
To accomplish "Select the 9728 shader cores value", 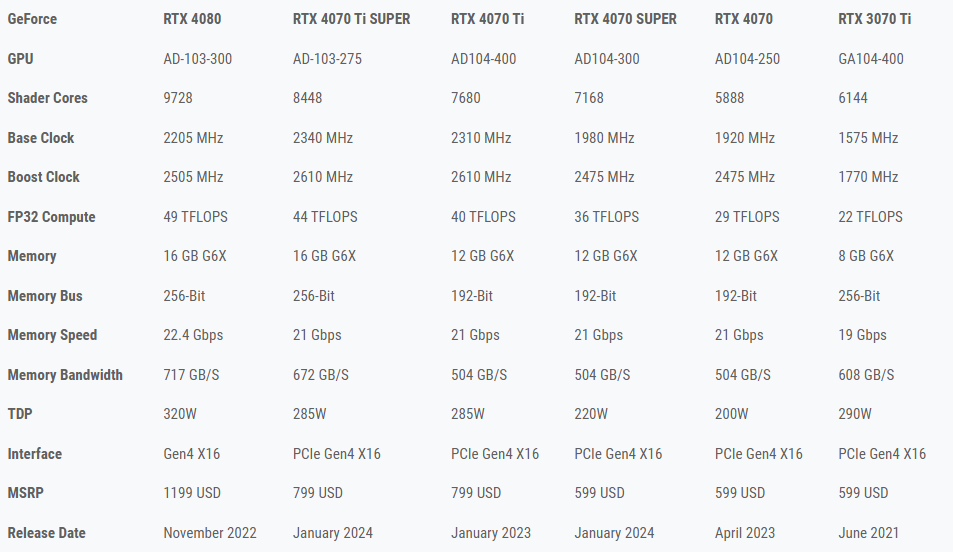I will 178,98.
